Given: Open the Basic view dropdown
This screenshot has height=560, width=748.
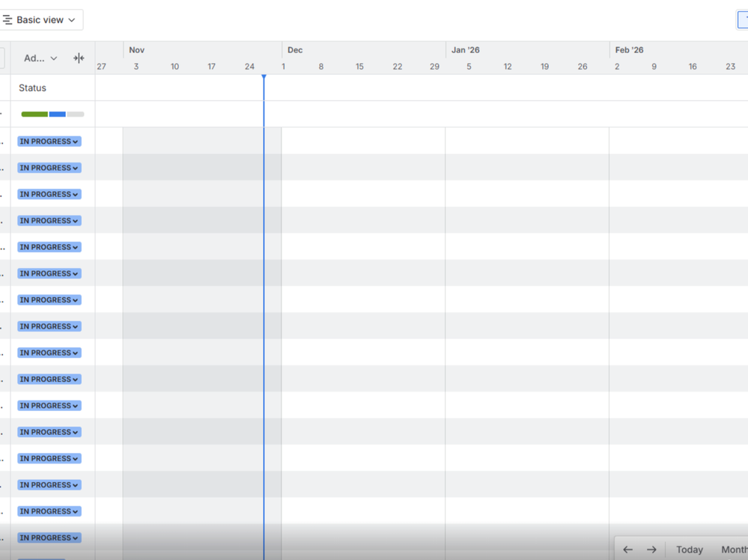Looking at the screenshot, I should pos(40,20).
